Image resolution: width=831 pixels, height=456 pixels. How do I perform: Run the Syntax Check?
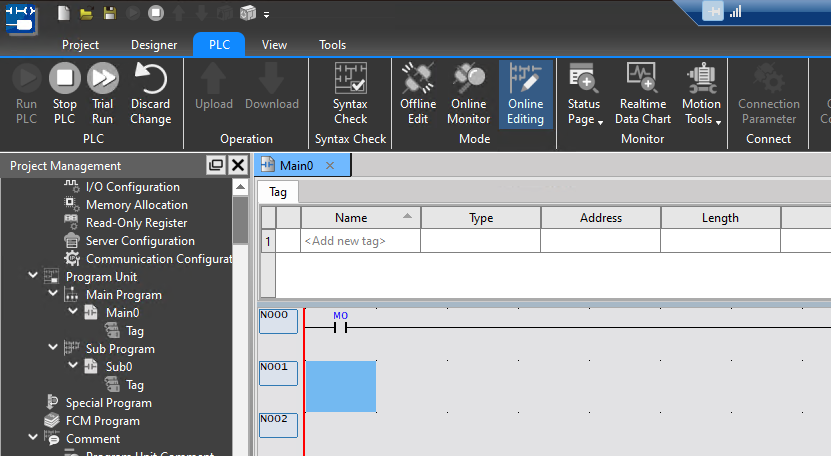coord(350,93)
